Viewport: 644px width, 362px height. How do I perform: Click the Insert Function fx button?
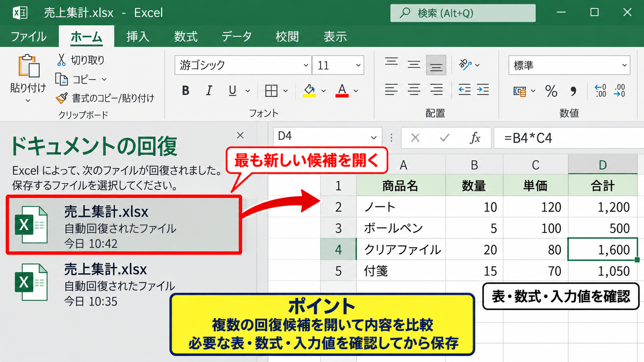475,138
